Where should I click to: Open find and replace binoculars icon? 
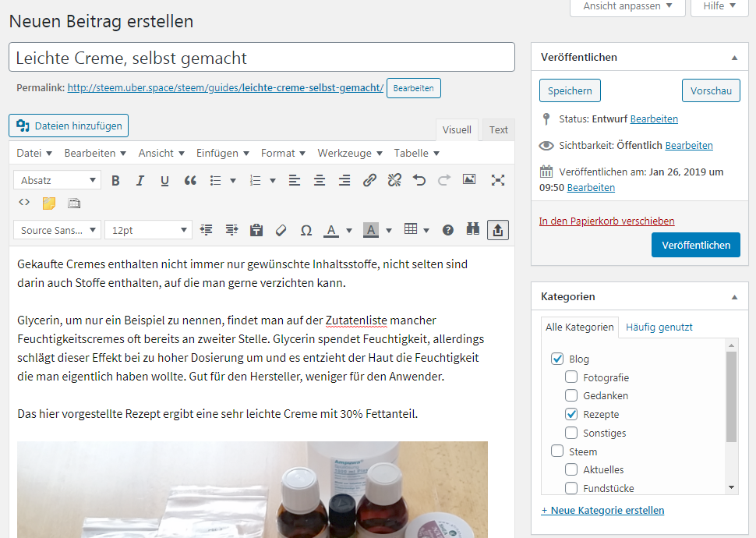472,230
